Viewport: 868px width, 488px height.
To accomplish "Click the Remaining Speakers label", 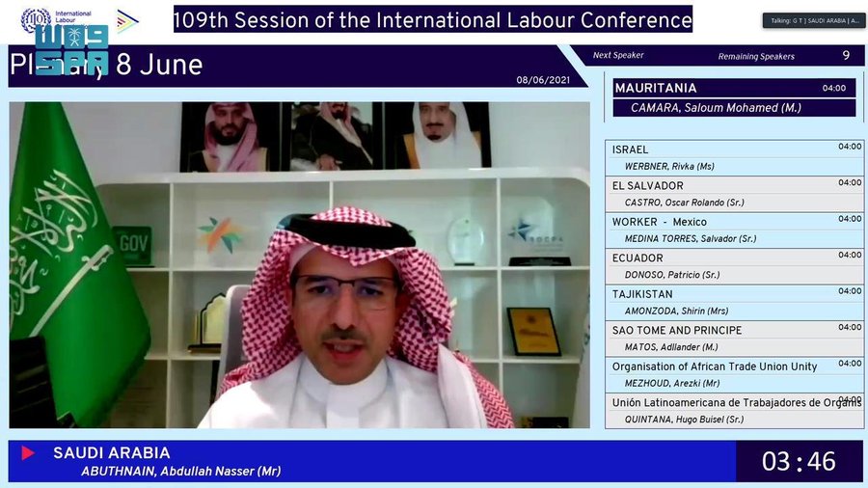I will click(x=756, y=57).
